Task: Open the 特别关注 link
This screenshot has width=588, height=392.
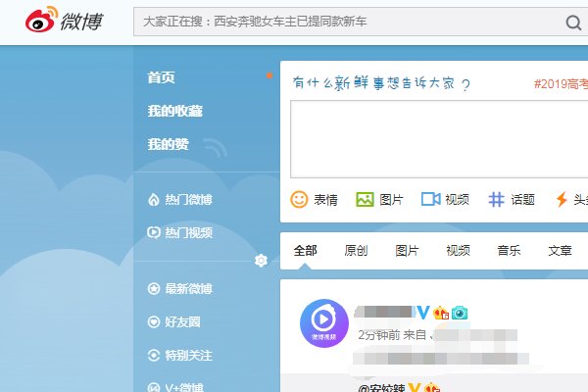Action: click(188, 355)
